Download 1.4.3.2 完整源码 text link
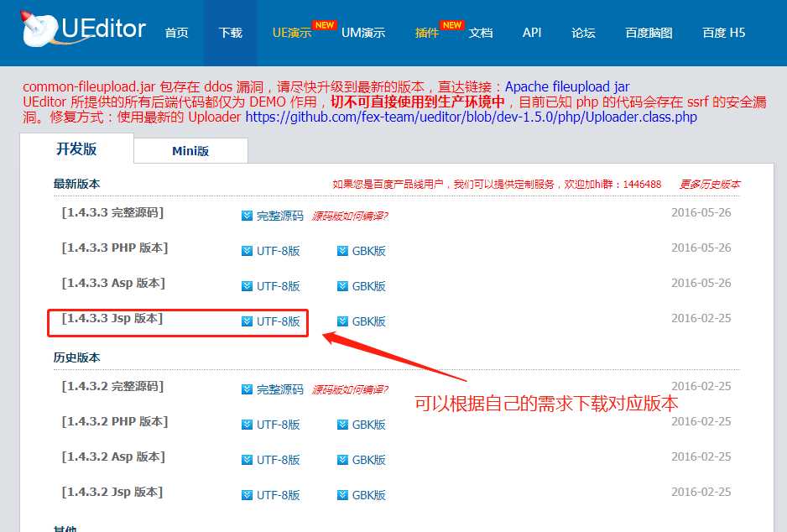This screenshot has height=532, width=787. 280,389
